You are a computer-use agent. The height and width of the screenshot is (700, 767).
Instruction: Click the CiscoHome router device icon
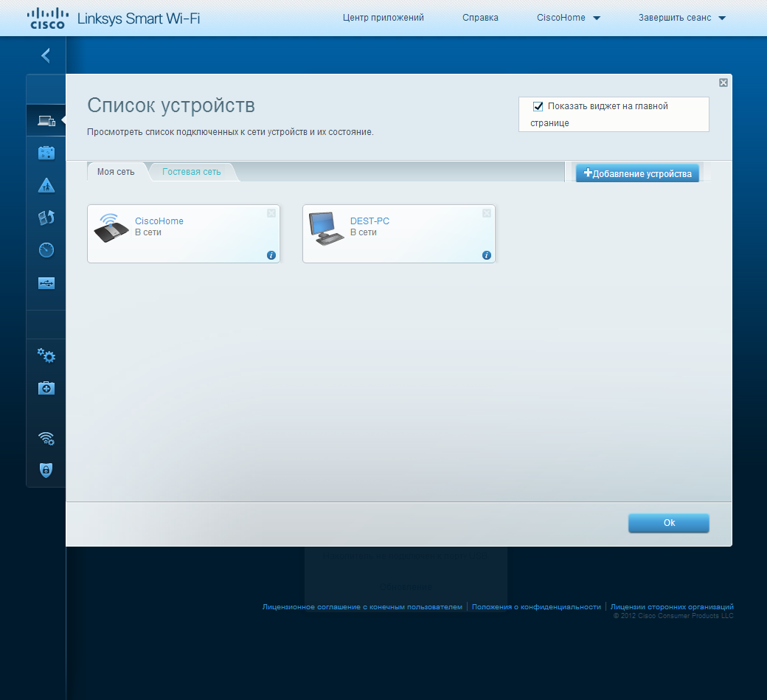point(111,228)
